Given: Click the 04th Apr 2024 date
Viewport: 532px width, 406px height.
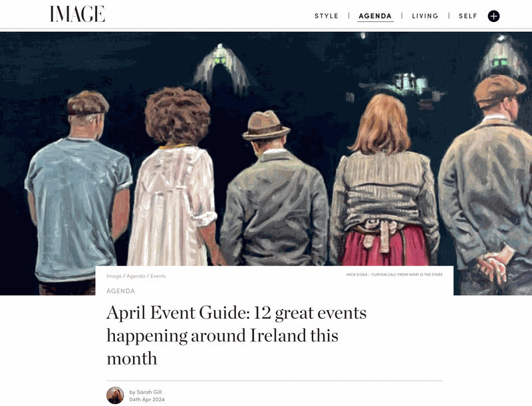Looking at the screenshot, I should (x=147, y=399).
